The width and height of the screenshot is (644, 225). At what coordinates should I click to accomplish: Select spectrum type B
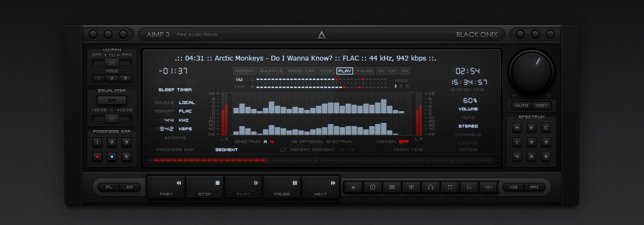click(x=531, y=127)
